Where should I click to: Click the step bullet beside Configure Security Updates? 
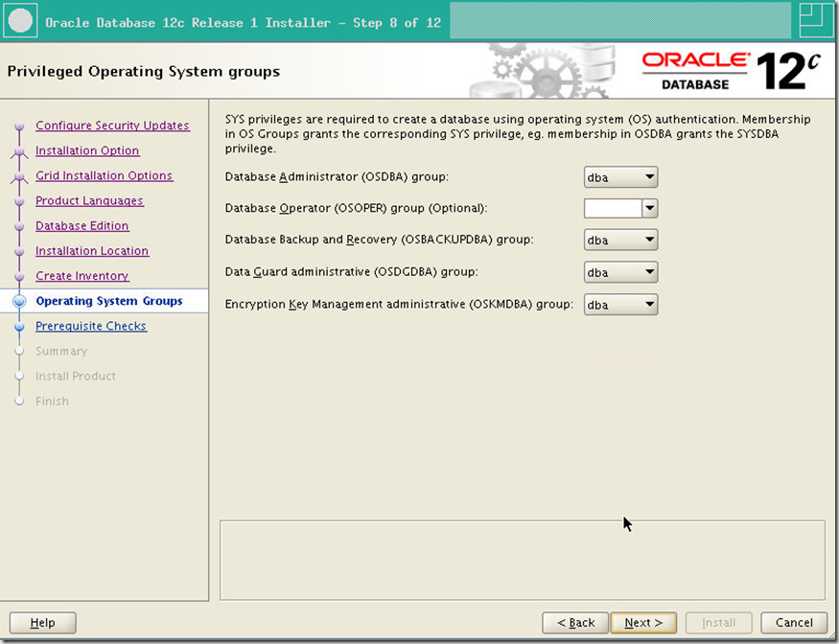[x=20, y=126]
